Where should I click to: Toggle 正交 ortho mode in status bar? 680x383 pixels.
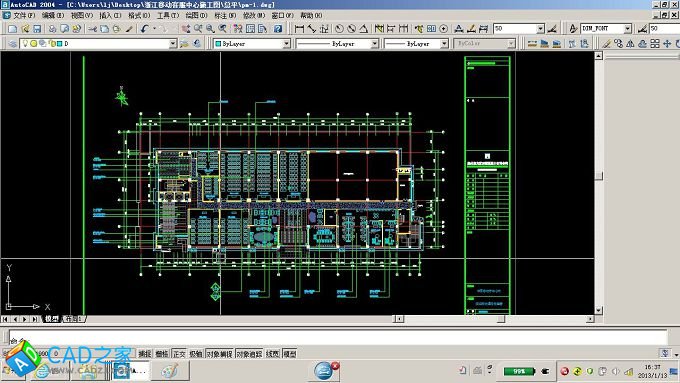tap(179, 354)
